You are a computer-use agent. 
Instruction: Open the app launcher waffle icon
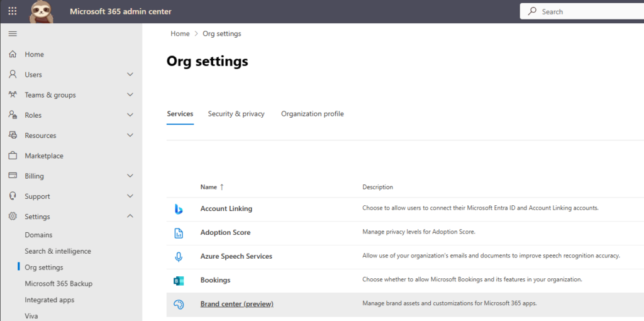click(13, 11)
